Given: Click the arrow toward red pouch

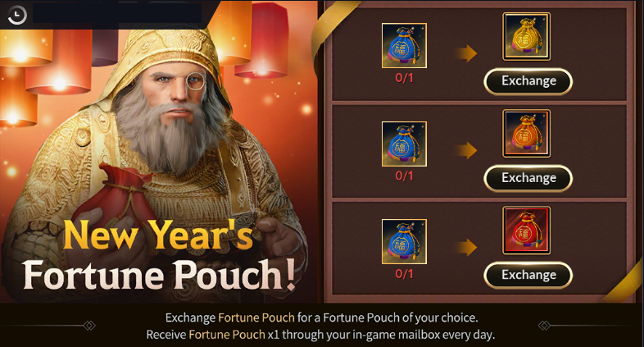Looking at the screenshot, I should click(466, 248).
